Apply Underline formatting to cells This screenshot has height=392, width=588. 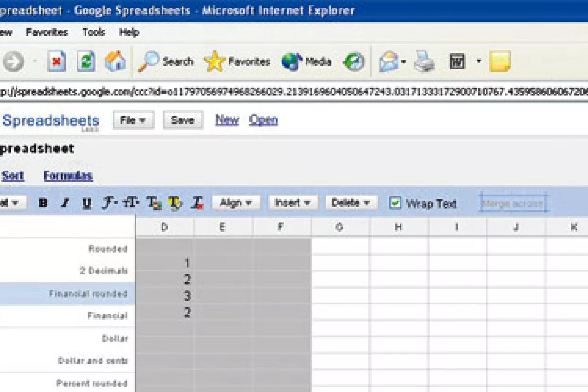(86, 203)
